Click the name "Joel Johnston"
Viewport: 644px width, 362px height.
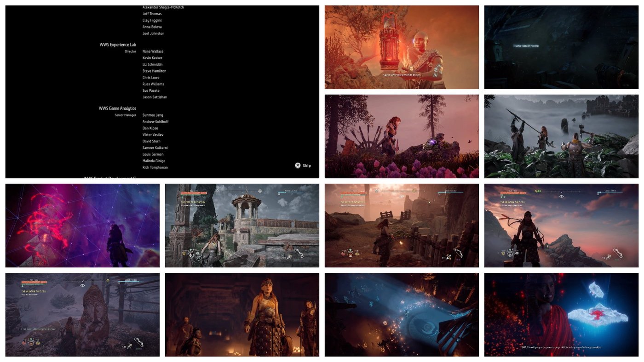pos(153,33)
